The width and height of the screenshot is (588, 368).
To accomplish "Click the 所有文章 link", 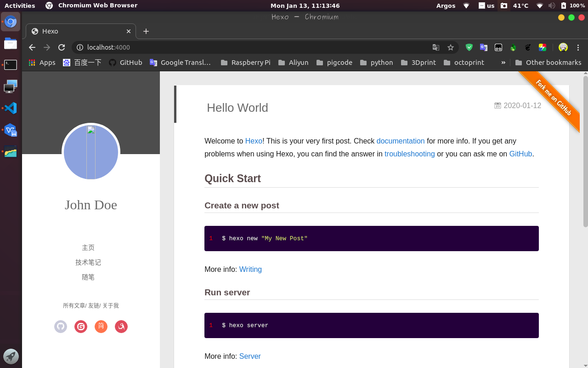I will click(74, 305).
